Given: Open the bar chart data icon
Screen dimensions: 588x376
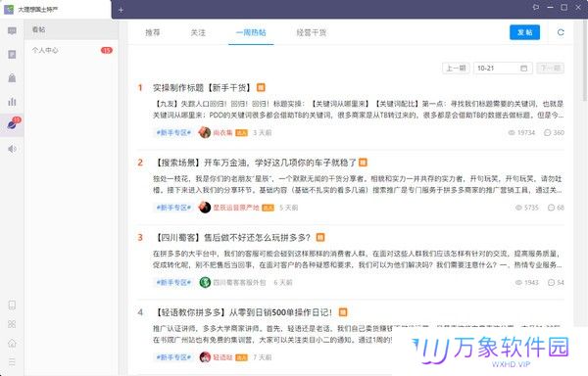Looking at the screenshot, I should [12, 102].
